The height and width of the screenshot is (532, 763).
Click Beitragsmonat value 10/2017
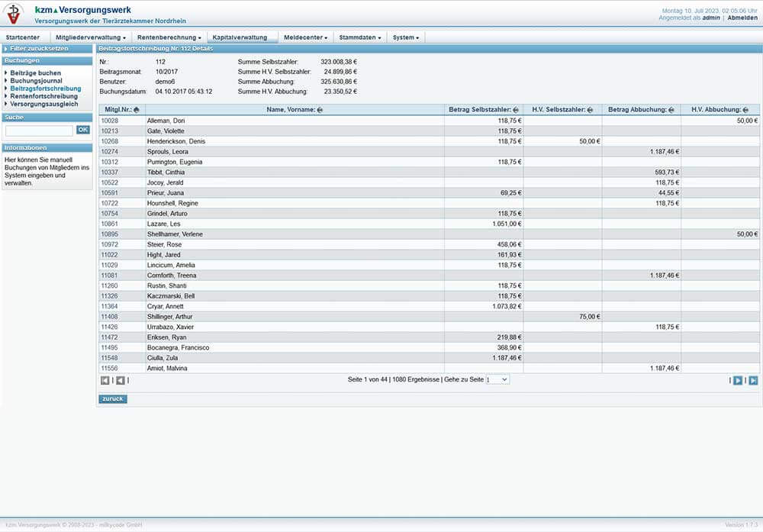point(166,72)
